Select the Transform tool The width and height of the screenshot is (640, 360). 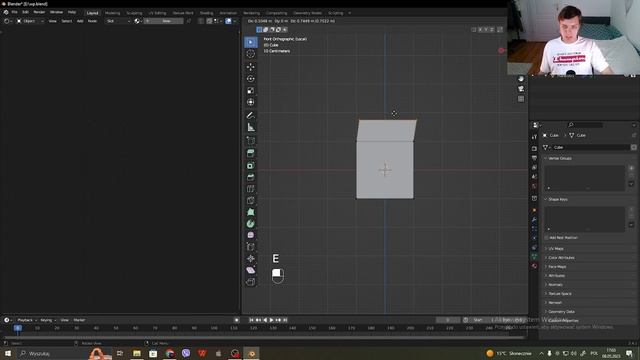tap(251, 102)
